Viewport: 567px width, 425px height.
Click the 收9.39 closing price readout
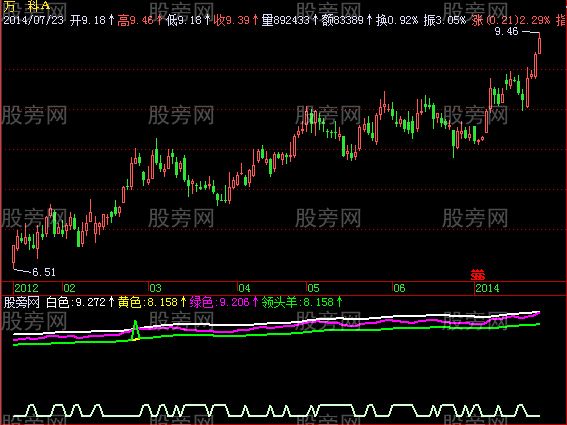(231, 20)
